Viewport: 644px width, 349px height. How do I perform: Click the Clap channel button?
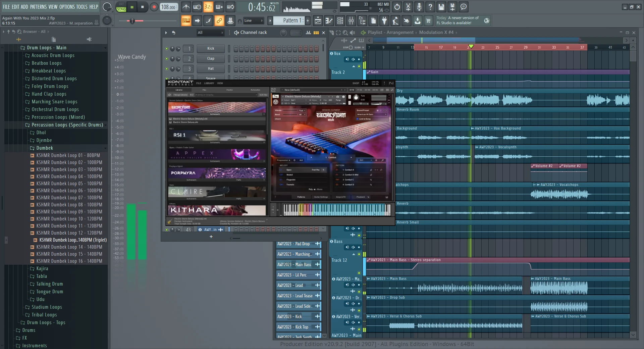coord(211,58)
